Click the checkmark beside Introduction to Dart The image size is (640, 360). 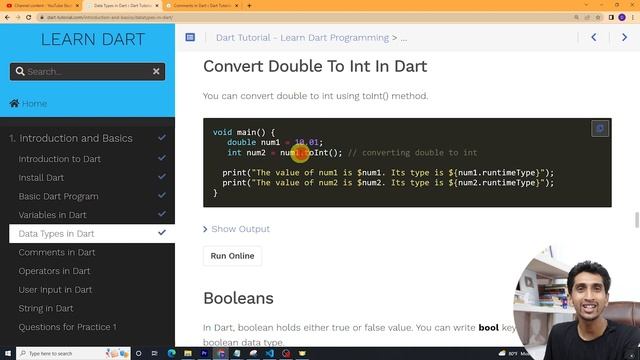162,158
